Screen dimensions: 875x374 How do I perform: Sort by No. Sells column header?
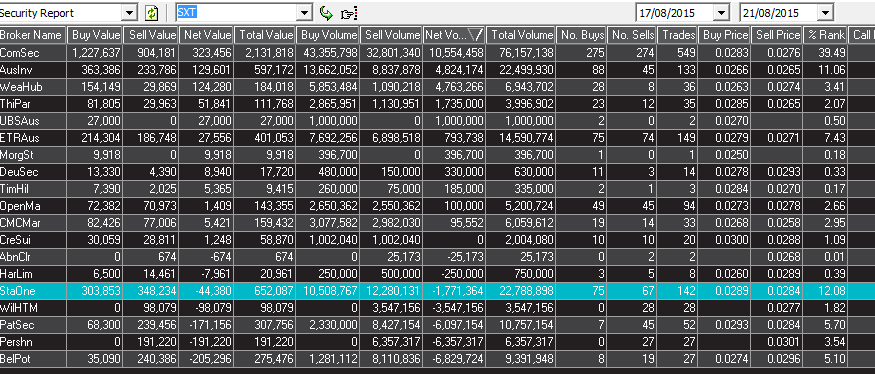(632, 35)
